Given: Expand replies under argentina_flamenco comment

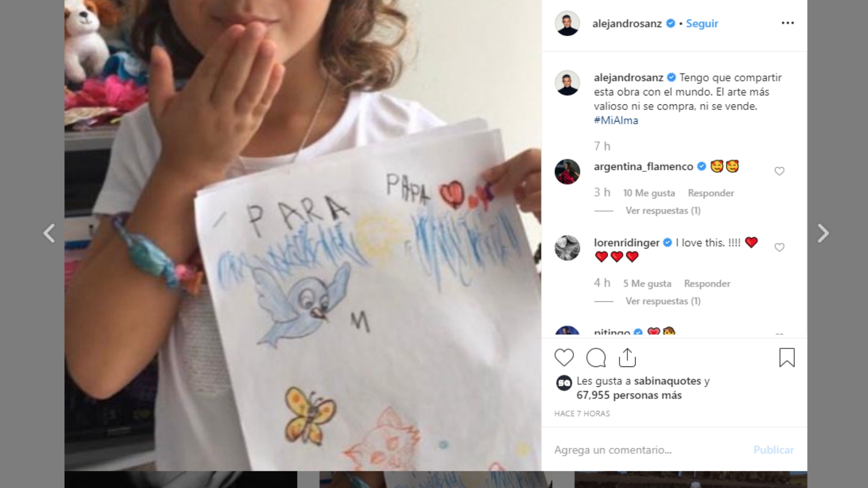Looking at the screenshot, I should [663, 211].
